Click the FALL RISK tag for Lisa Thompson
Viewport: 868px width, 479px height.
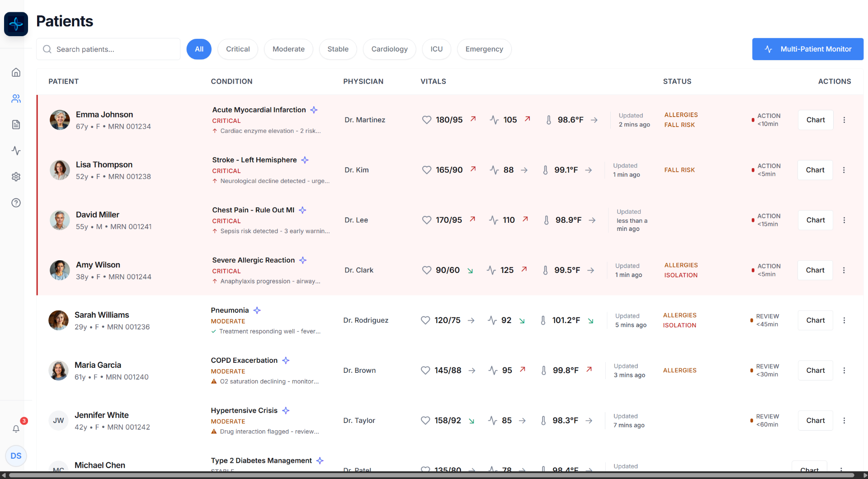[x=679, y=170]
